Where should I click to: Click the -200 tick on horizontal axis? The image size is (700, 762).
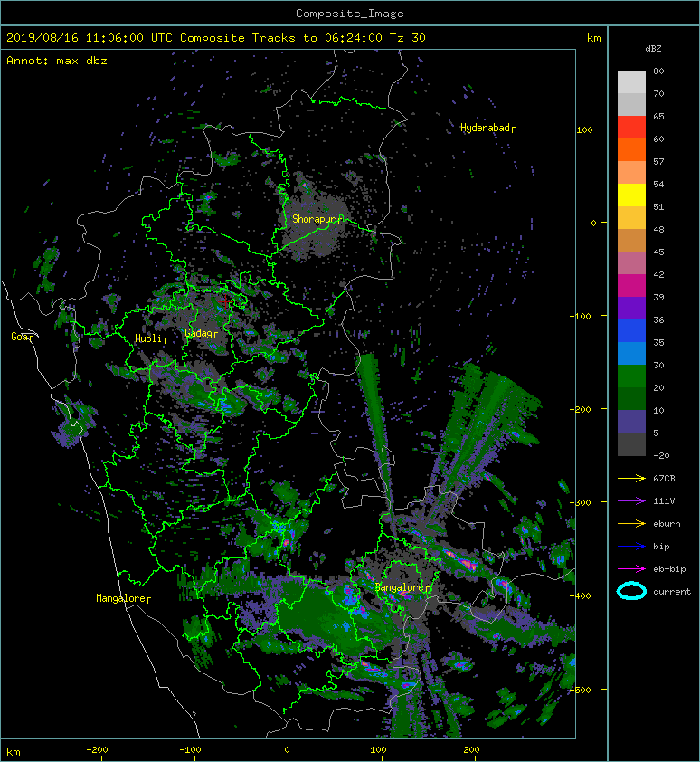pos(97,750)
